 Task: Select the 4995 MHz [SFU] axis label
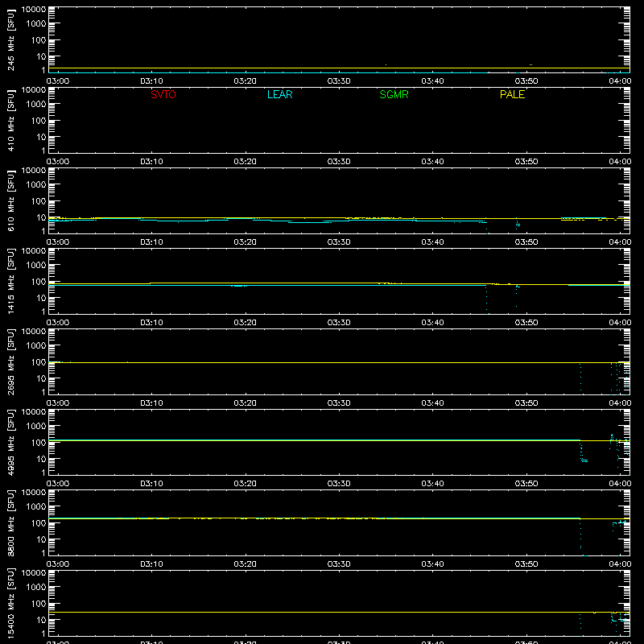click(x=10, y=443)
